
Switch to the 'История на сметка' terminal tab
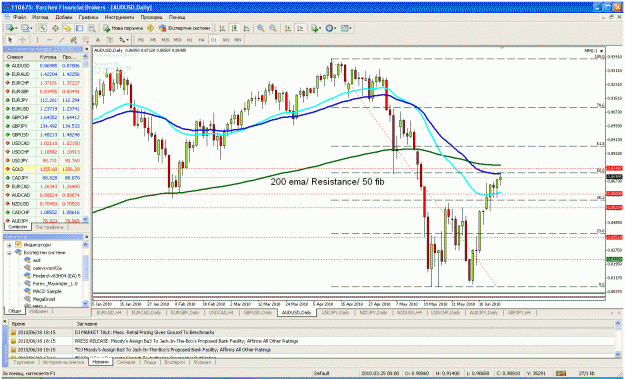pyautogui.click(x=63, y=362)
